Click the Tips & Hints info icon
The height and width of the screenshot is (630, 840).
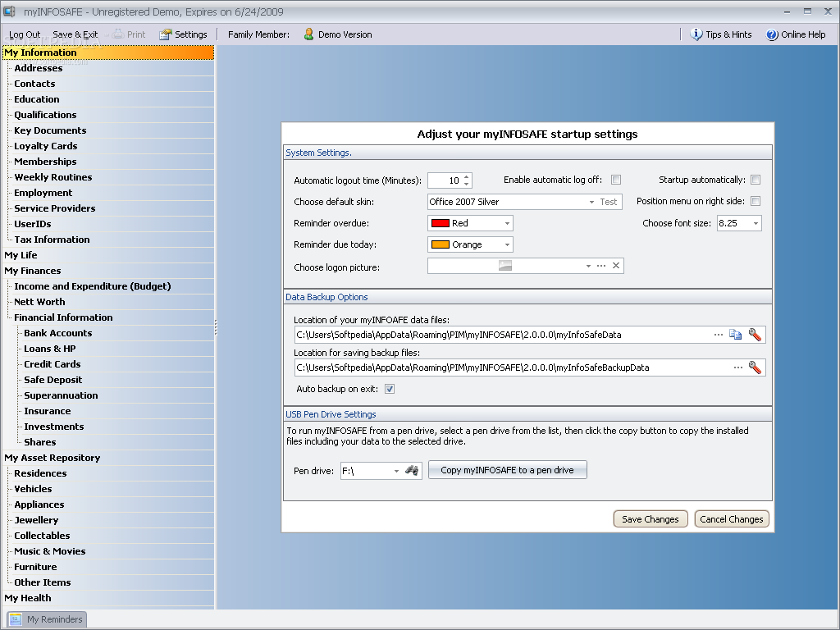point(696,34)
